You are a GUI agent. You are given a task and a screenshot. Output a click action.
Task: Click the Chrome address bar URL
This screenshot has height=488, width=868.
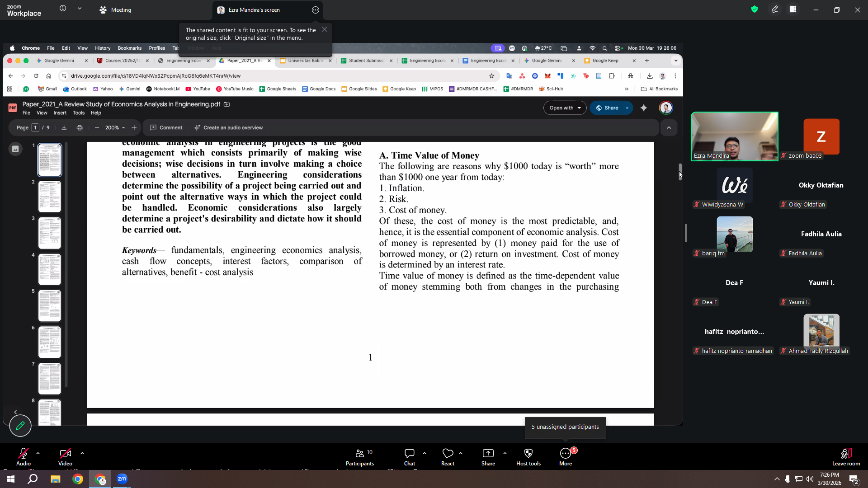click(x=156, y=76)
